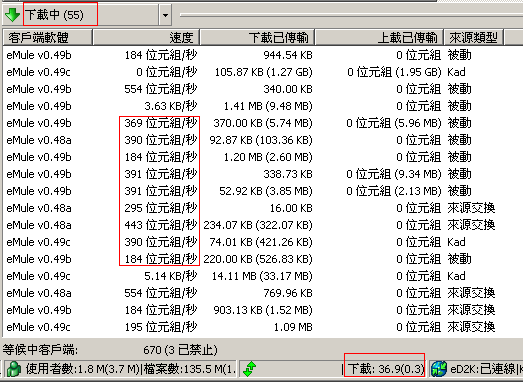Click the 1.09 MB download cell
The height and width of the screenshot is (382, 523).
(x=293, y=327)
